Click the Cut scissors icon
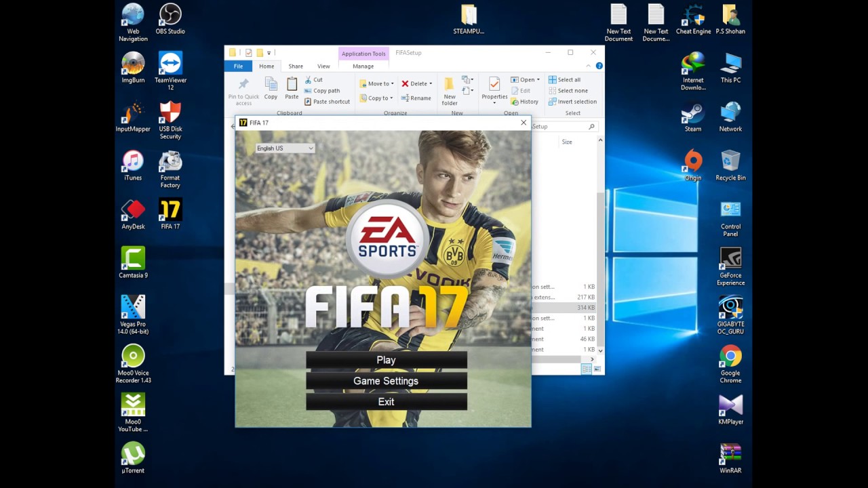 (x=309, y=79)
